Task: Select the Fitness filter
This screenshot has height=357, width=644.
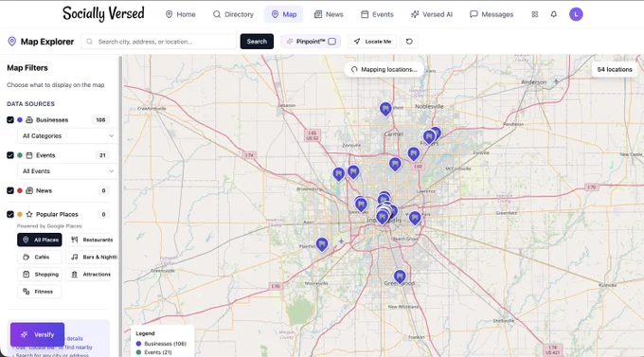Action: click(x=40, y=292)
